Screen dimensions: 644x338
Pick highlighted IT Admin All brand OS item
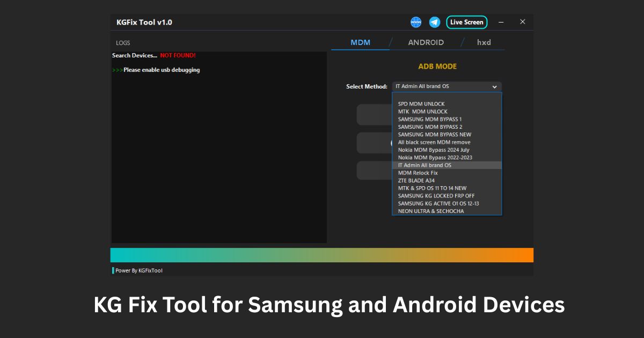[x=447, y=165]
